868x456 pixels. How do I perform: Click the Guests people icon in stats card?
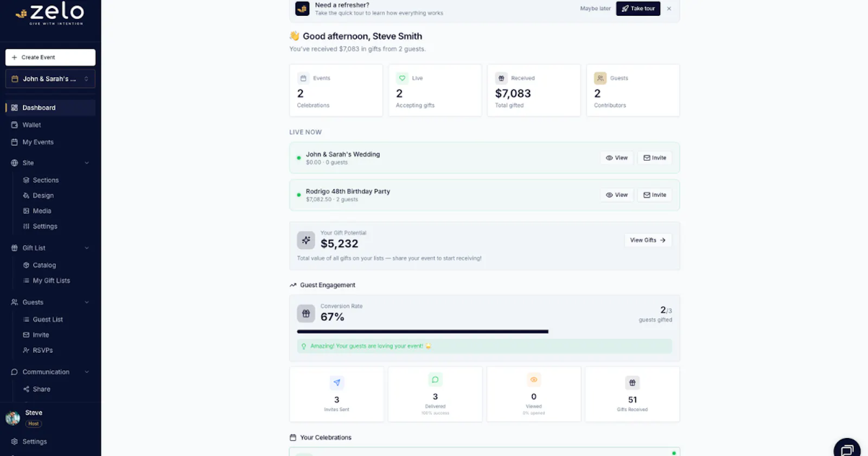600,78
